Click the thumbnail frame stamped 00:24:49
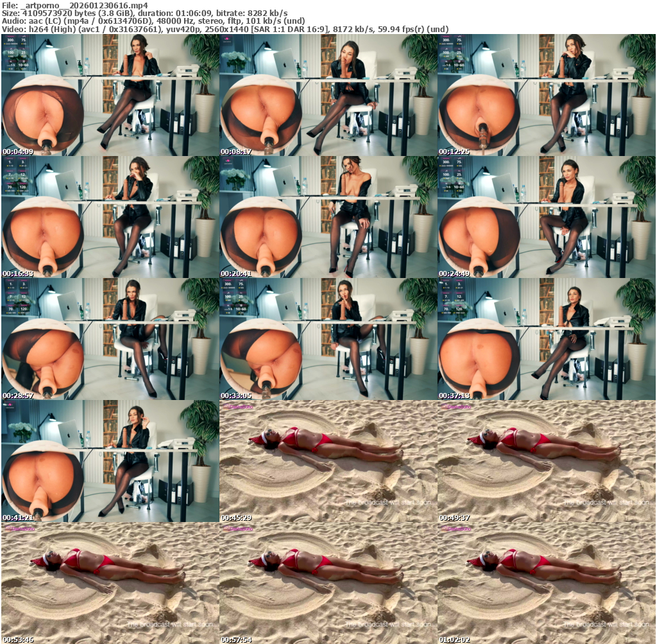The height and width of the screenshot is (644, 657). [546, 217]
